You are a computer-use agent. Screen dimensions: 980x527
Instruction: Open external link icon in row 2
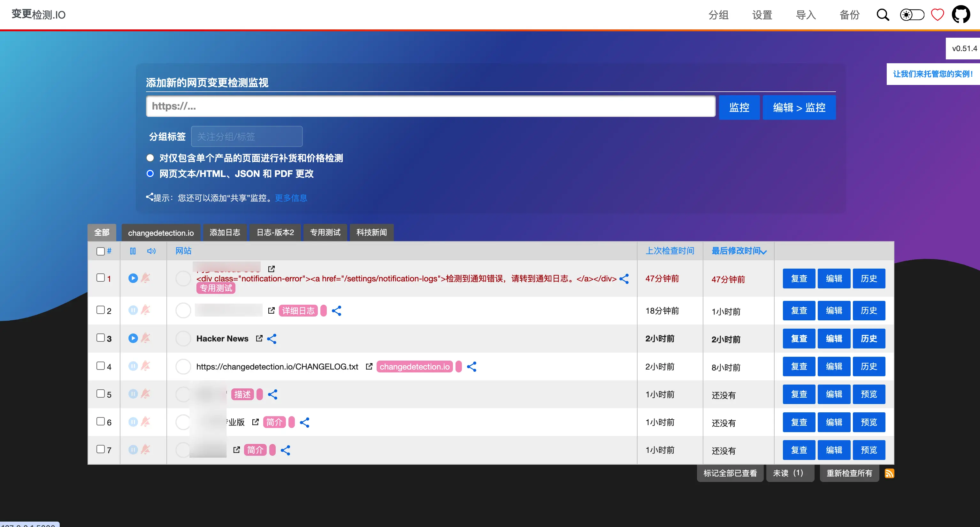(x=271, y=310)
